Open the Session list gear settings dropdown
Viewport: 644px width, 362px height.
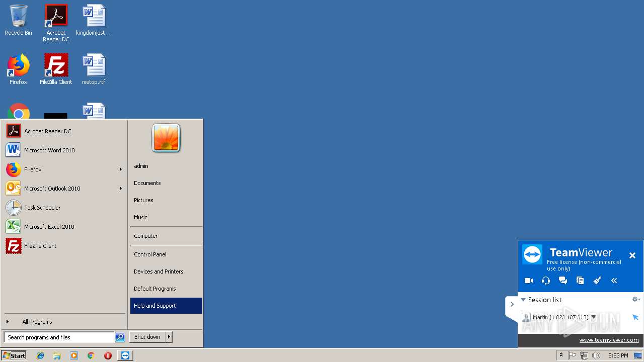pos(636,299)
